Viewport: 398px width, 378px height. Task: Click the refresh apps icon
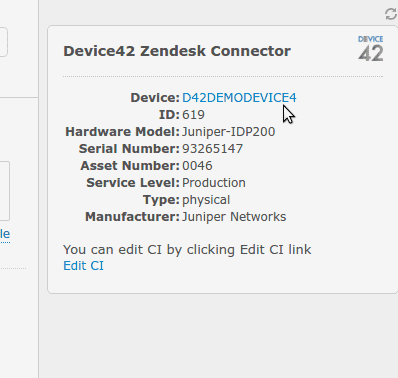pos(391,14)
